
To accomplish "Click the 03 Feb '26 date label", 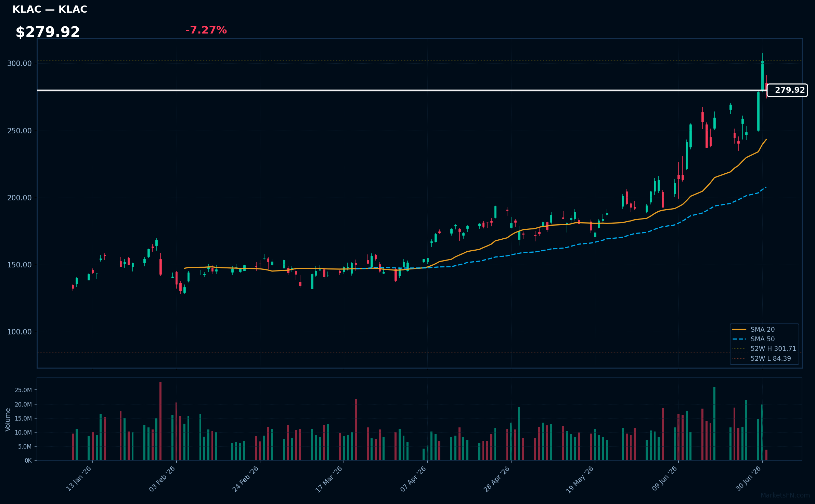I will (x=162, y=479).
